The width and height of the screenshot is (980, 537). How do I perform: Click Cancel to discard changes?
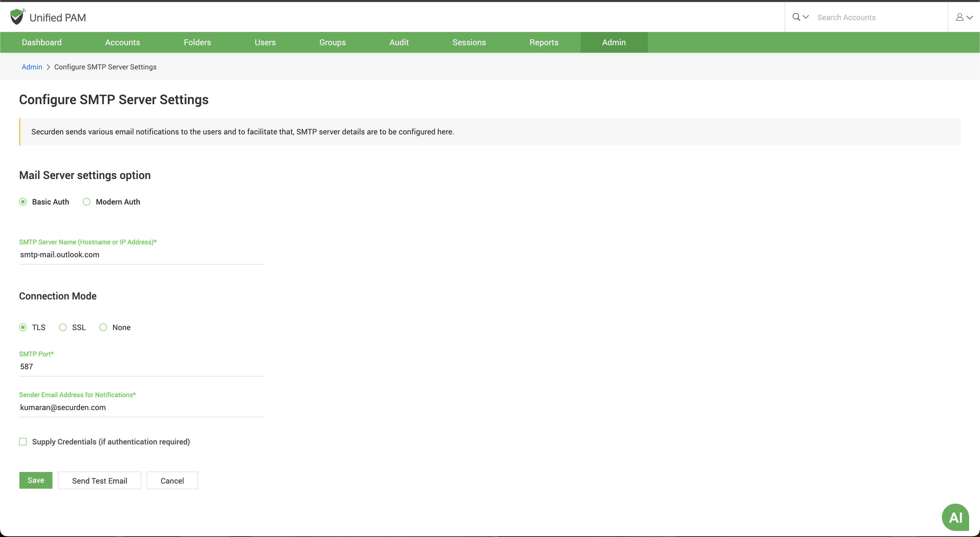(x=172, y=481)
